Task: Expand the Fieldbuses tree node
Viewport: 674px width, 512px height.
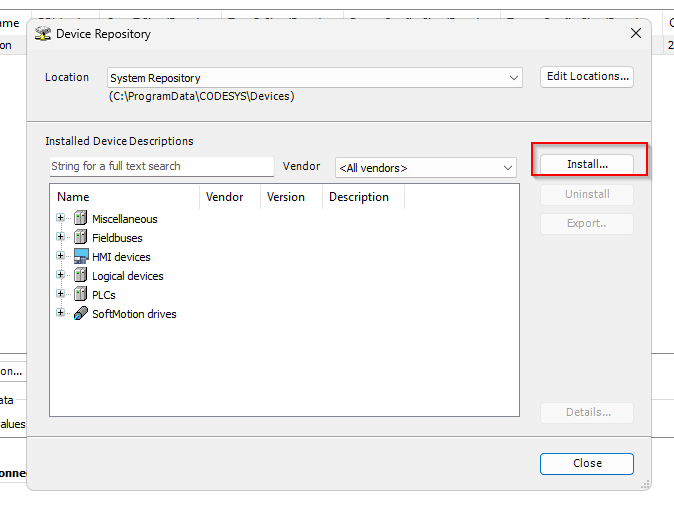Action: point(61,238)
